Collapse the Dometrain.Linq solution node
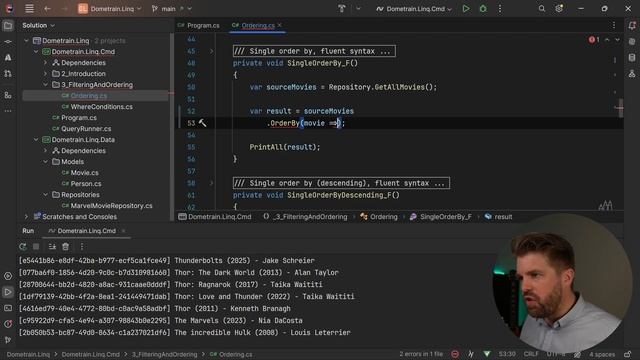 pyautogui.click(x=27, y=41)
